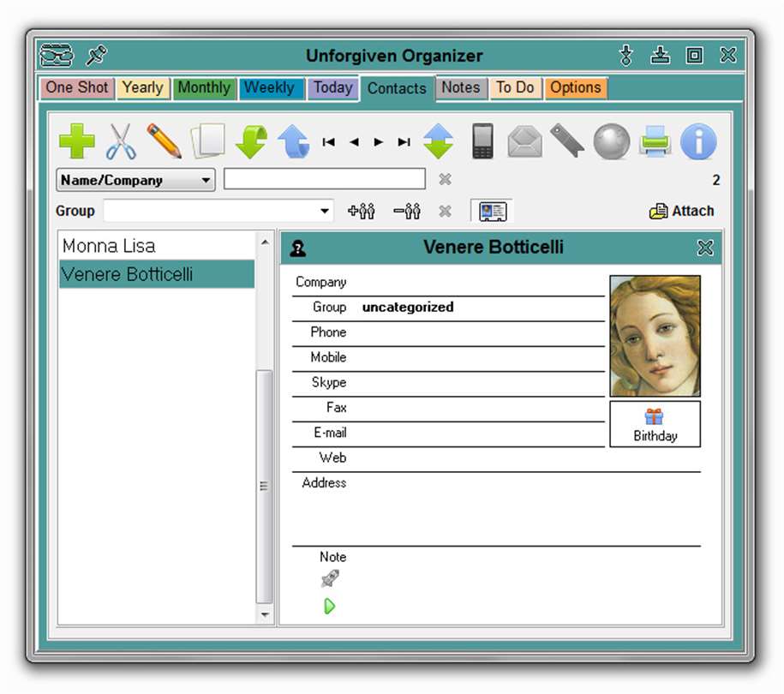
Task: Click the green play triangle icon
Action: pos(329,606)
